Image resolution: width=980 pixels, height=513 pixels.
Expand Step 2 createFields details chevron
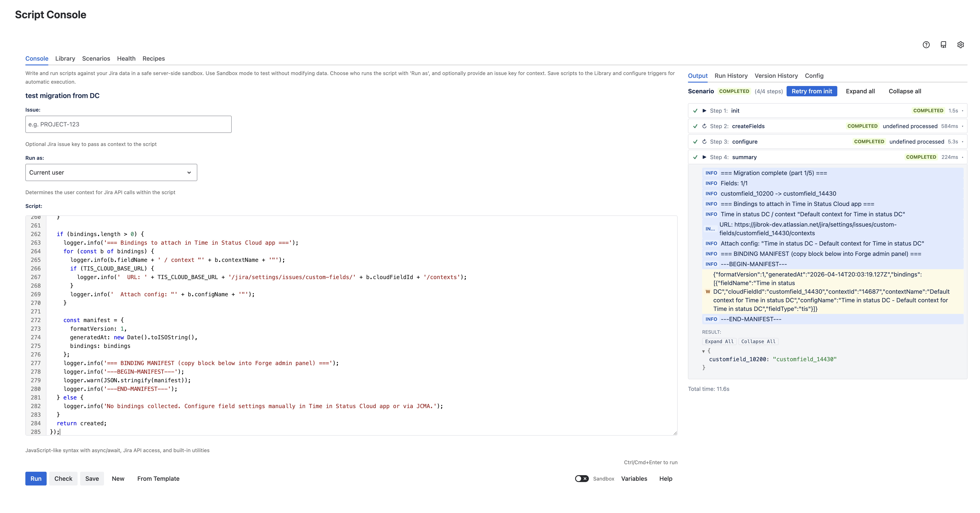pyautogui.click(x=963, y=126)
